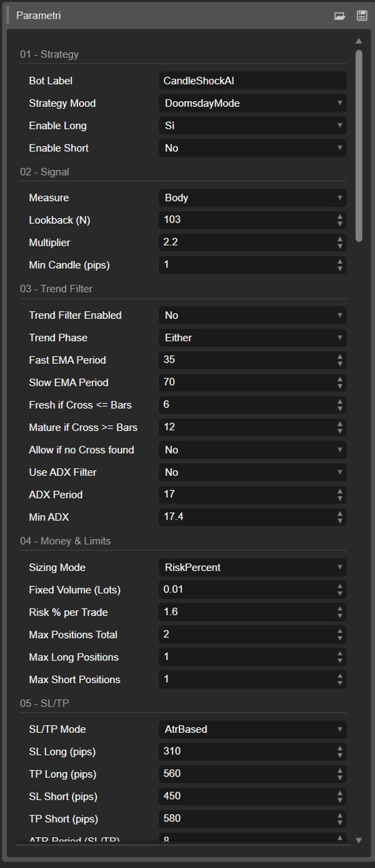
Task: Click scroll up arrow at top of scrollbar
Action: point(359,41)
